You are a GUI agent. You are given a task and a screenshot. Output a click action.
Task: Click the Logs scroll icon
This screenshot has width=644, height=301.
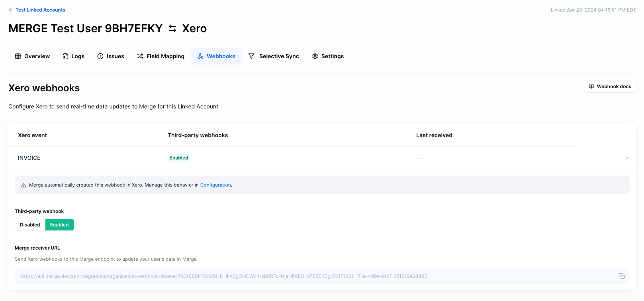click(65, 56)
